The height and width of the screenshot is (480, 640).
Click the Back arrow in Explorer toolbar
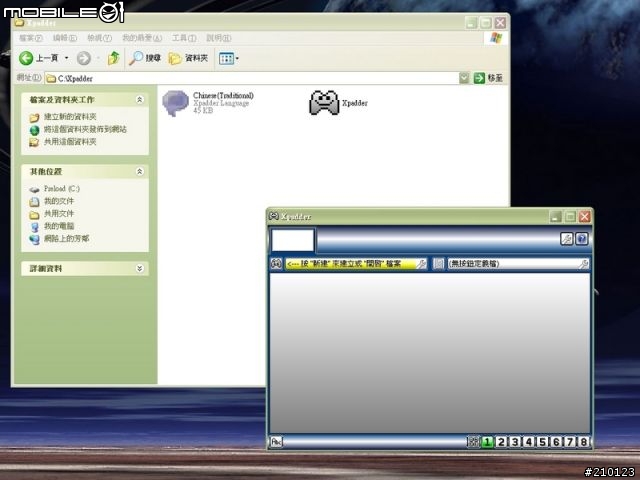tap(26, 58)
